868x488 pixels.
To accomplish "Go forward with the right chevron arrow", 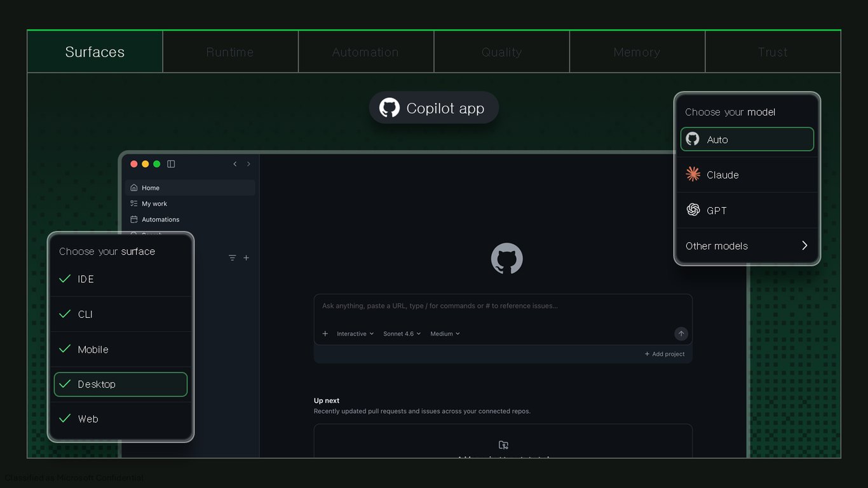I will pyautogui.click(x=248, y=164).
